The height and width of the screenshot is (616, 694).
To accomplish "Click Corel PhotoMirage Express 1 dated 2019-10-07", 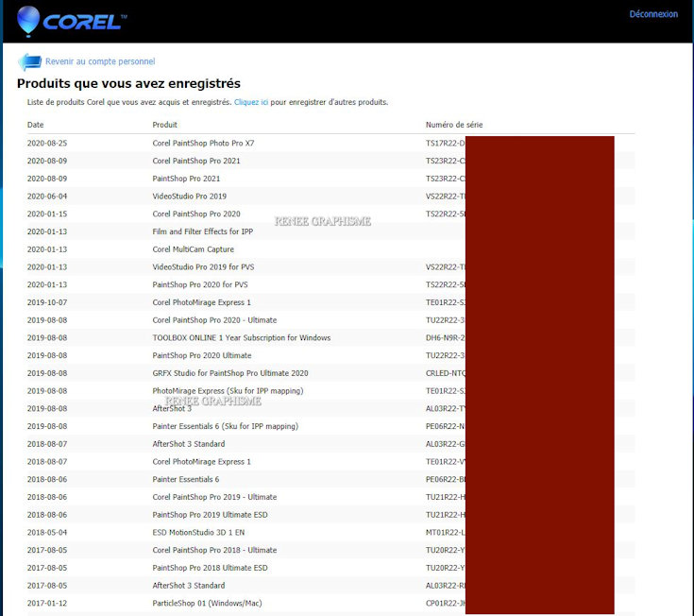I will (201, 302).
